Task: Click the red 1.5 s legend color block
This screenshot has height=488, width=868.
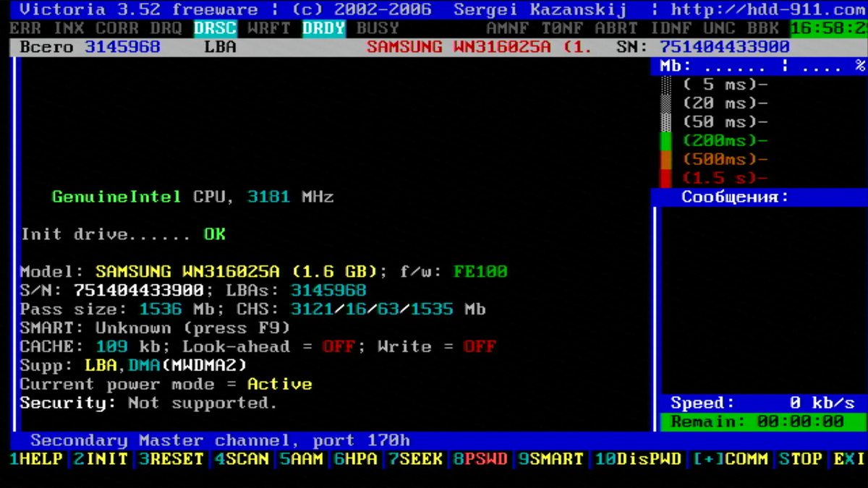Action: 666,178
